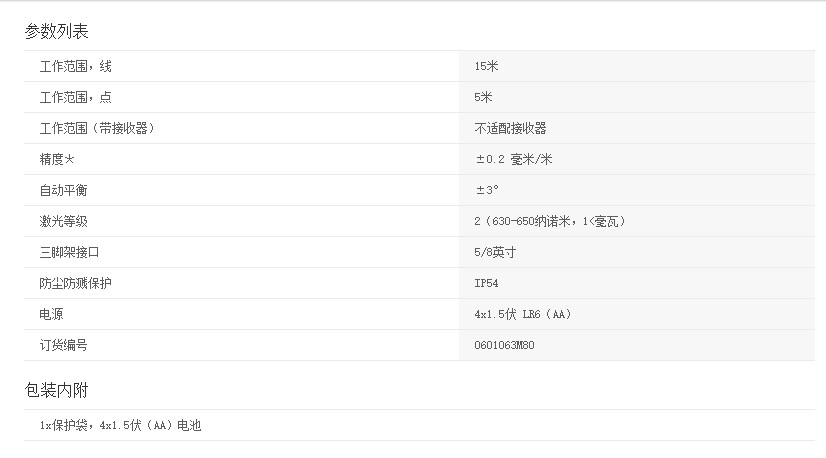Click the 5/8英寸 value

495,252
